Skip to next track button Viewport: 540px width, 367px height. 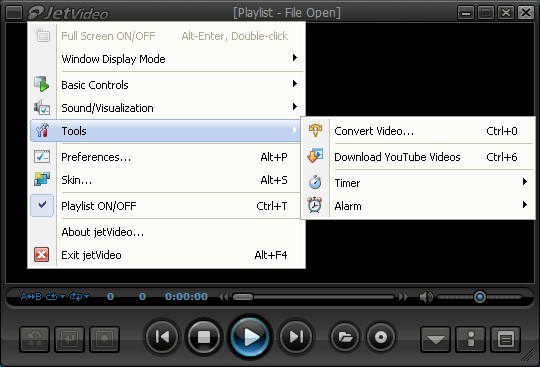click(x=296, y=337)
